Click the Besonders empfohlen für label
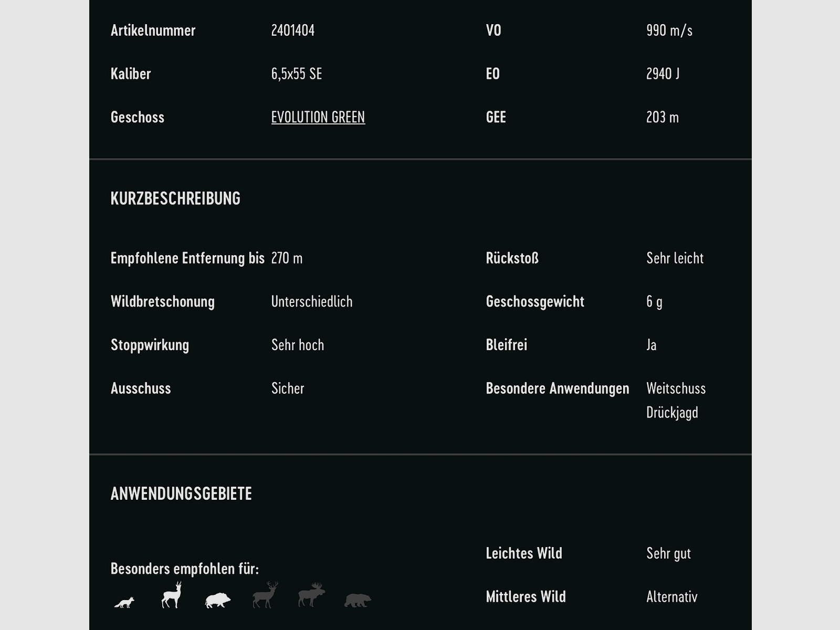This screenshot has height=630, width=840. [x=184, y=569]
